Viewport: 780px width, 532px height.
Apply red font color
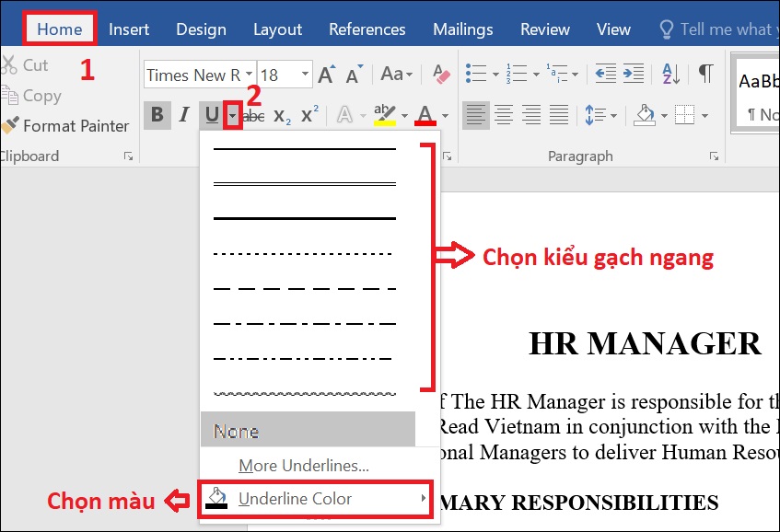[x=425, y=115]
